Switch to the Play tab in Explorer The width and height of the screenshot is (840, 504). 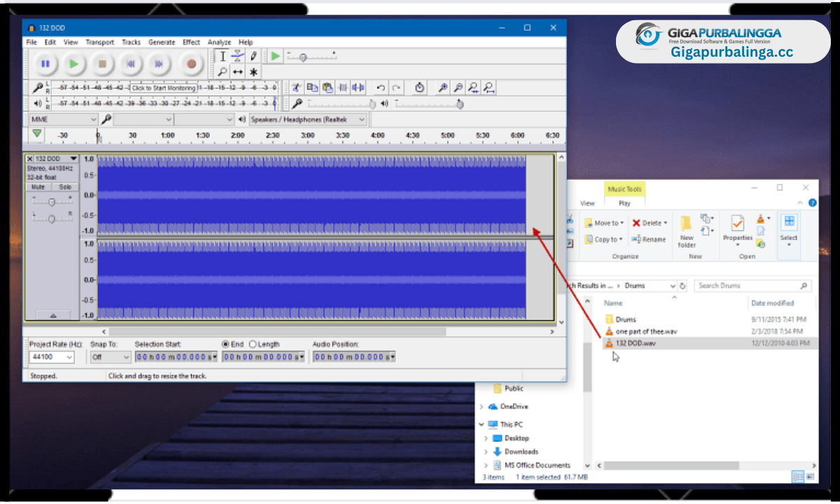point(624,203)
